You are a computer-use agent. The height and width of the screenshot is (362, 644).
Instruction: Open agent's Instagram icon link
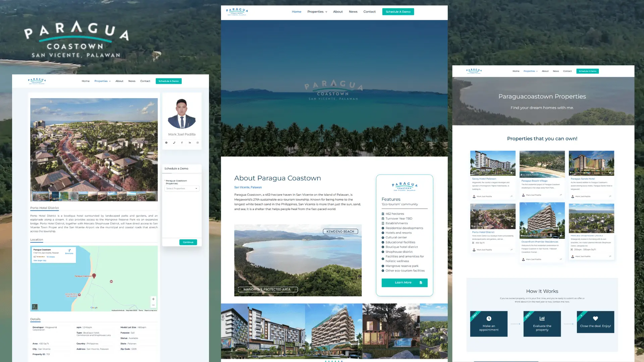[198, 142]
